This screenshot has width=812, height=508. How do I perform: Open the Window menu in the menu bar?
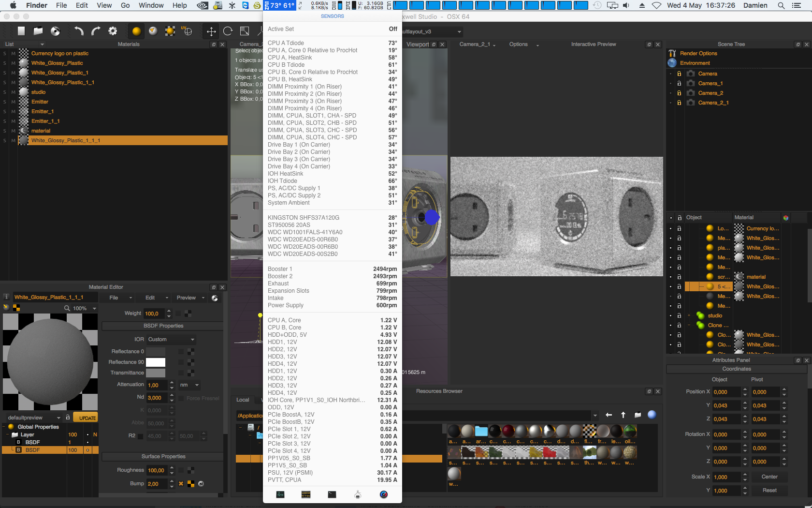(151, 5)
